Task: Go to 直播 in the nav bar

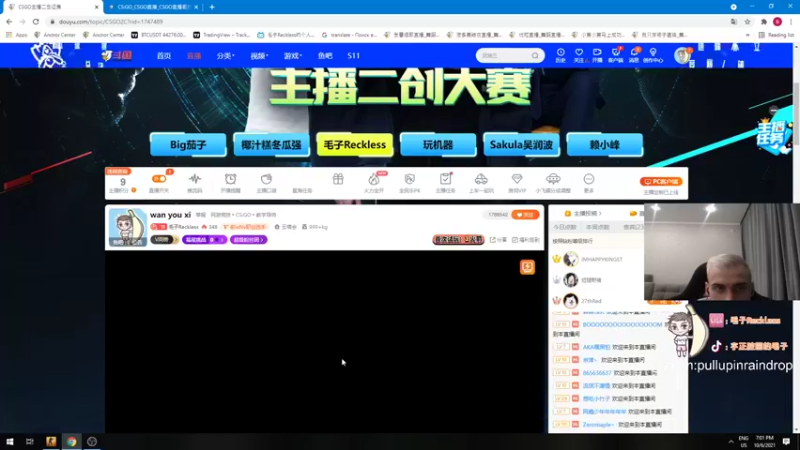Action: coord(194,56)
